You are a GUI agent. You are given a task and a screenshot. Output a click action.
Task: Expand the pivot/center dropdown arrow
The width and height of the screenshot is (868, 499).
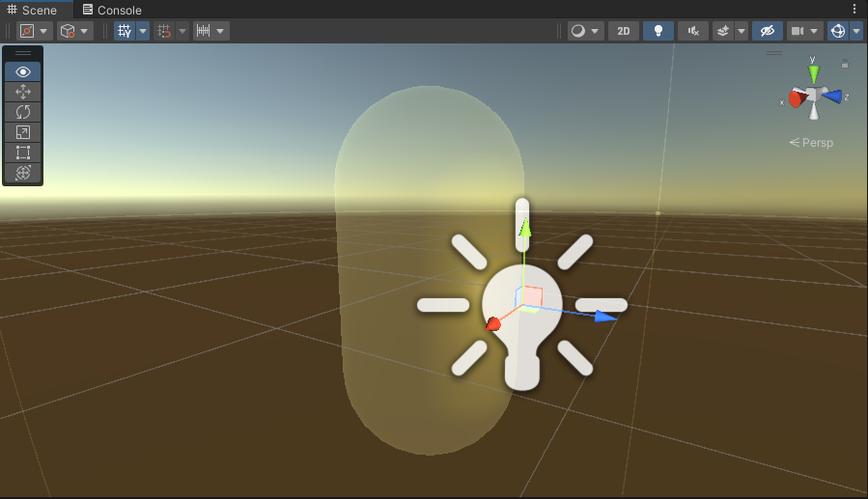[43, 31]
